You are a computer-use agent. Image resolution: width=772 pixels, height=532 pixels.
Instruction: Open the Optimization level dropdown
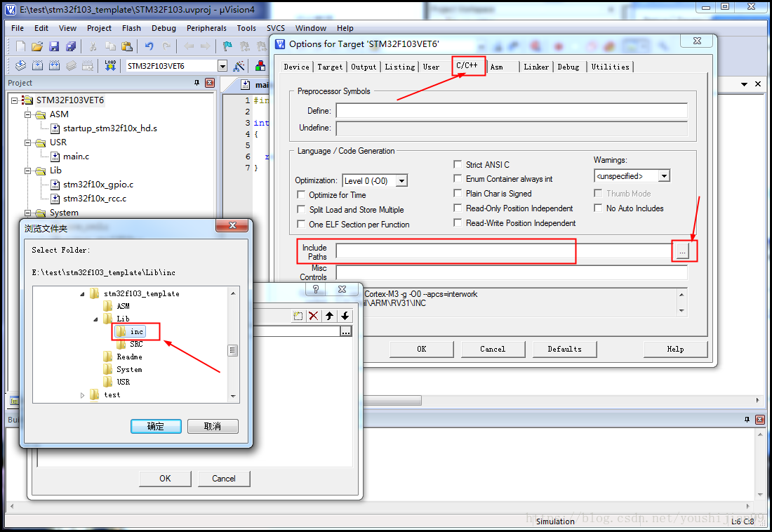tap(401, 181)
